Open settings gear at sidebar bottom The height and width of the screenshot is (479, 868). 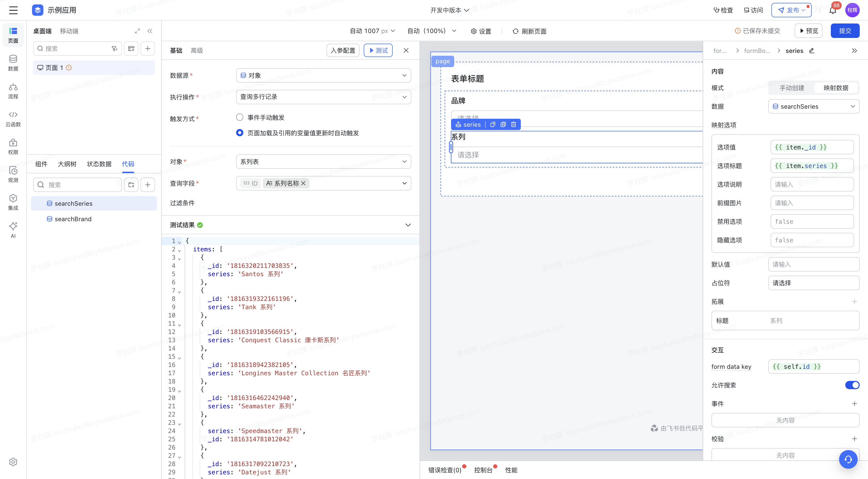[x=13, y=462]
